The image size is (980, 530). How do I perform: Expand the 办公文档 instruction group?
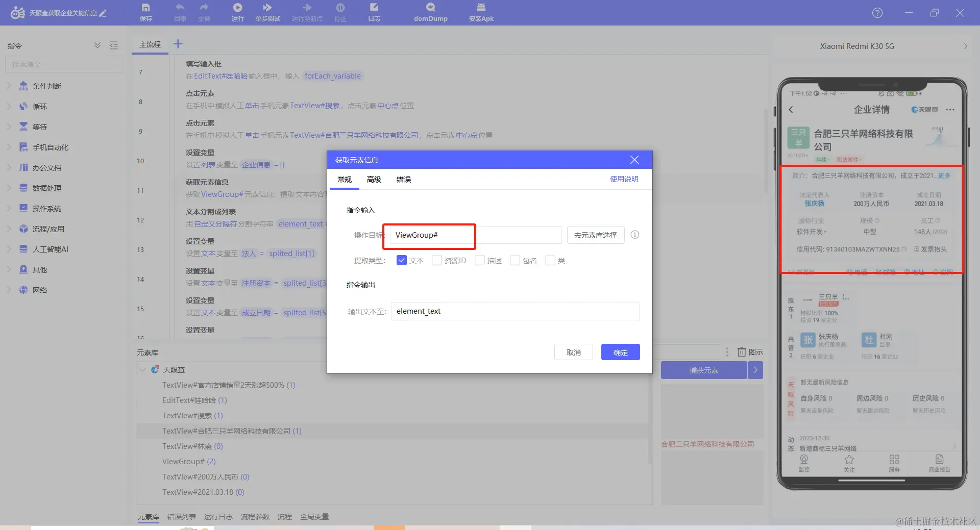9,167
